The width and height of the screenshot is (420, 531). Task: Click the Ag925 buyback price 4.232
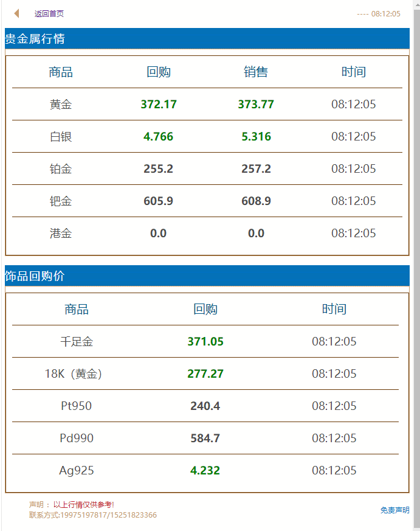click(205, 471)
